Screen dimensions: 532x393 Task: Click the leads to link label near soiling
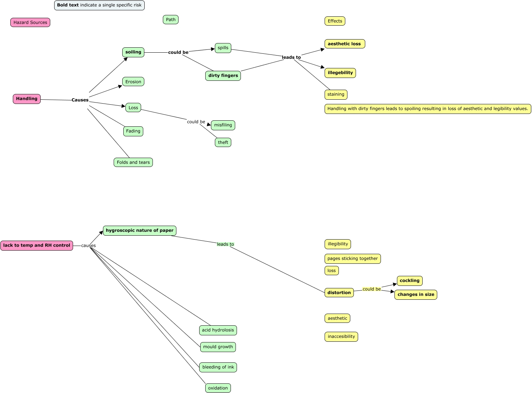[291, 57]
